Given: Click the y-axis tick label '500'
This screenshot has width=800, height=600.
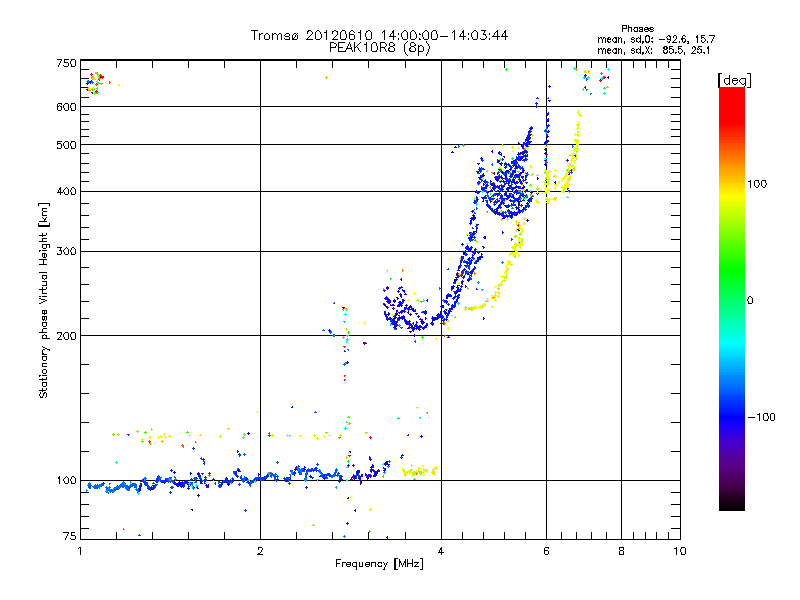Looking at the screenshot, I should (66, 145).
